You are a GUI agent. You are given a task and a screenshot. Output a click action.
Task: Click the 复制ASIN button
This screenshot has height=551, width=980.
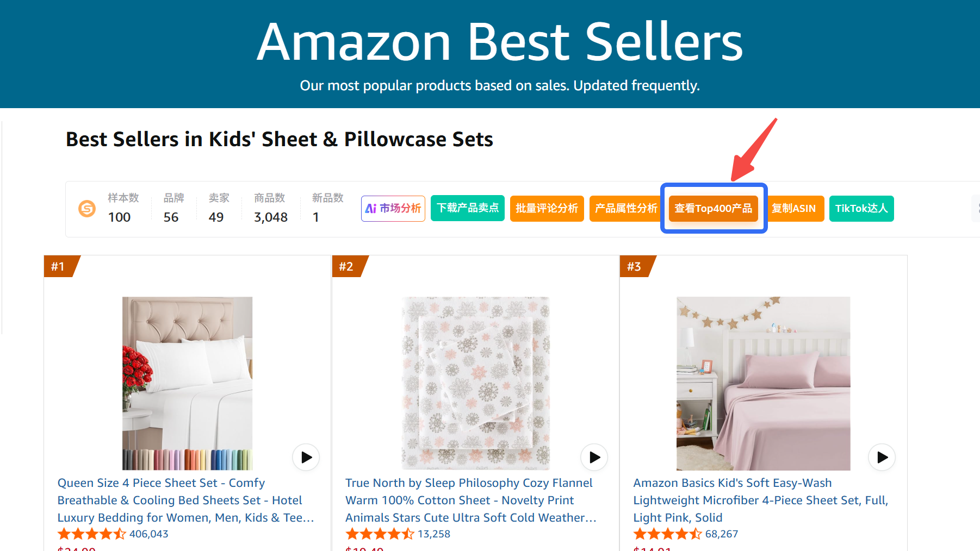[x=794, y=209]
